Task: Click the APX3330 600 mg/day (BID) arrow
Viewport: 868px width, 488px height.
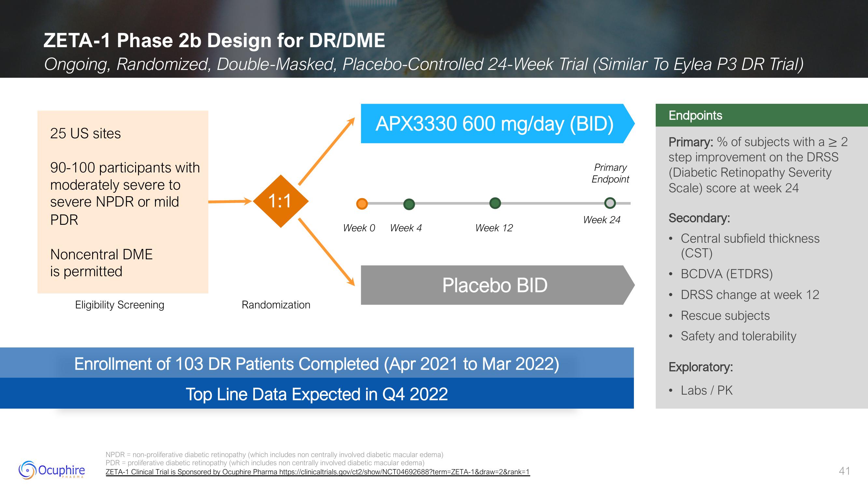Action: pyautogui.click(x=497, y=124)
